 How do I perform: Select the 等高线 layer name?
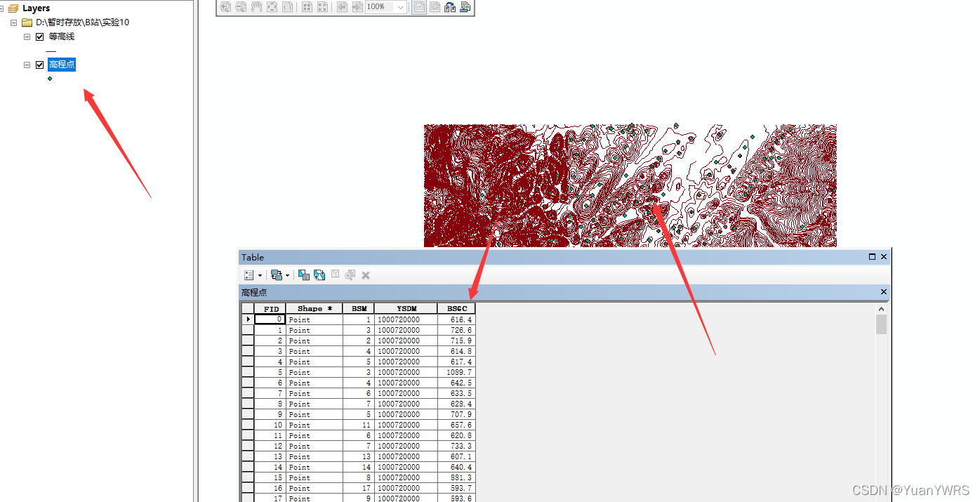pos(61,37)
